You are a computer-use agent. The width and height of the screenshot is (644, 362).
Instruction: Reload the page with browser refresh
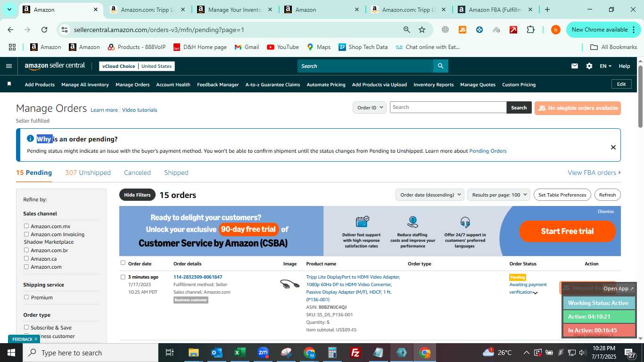tap(44, 30)
